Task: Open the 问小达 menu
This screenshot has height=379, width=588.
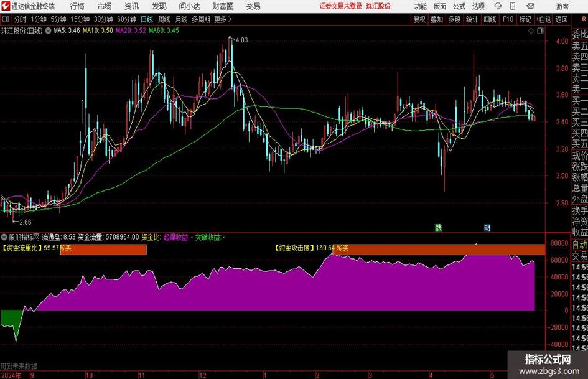Action: [x=189, y=6]
